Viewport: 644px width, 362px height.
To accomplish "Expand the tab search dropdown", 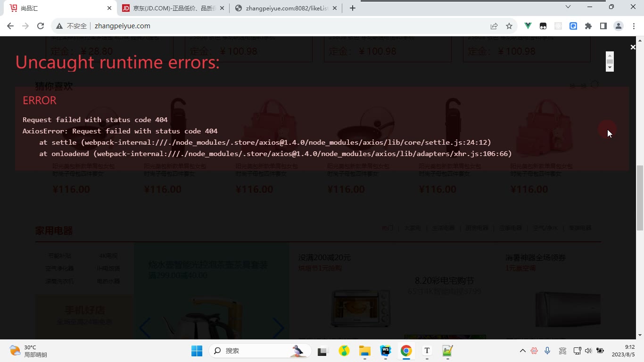I will [568, 7].
